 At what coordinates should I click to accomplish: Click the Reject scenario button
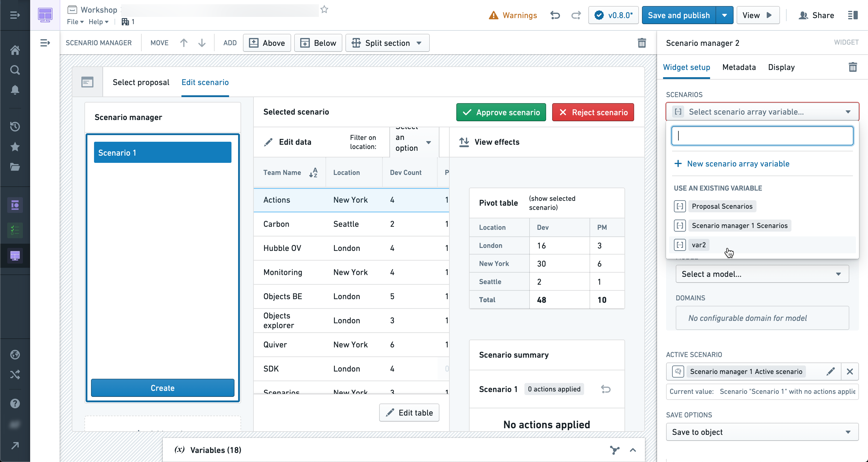(593, 112)
